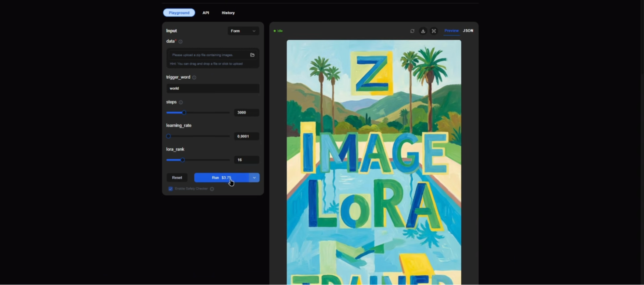The width and height of the screenshot is (644, 285).
Task: Click the steps slider handle
Action: (184, 113)
